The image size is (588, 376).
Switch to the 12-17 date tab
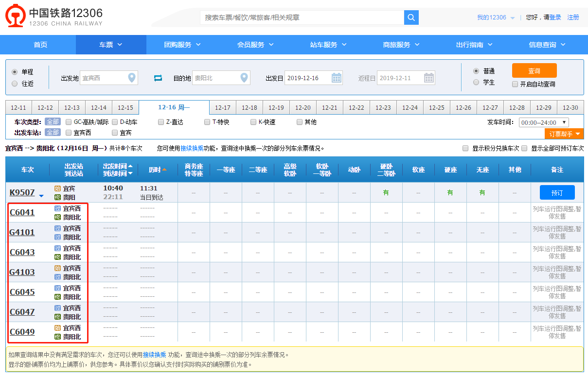(x=223, y=108)
